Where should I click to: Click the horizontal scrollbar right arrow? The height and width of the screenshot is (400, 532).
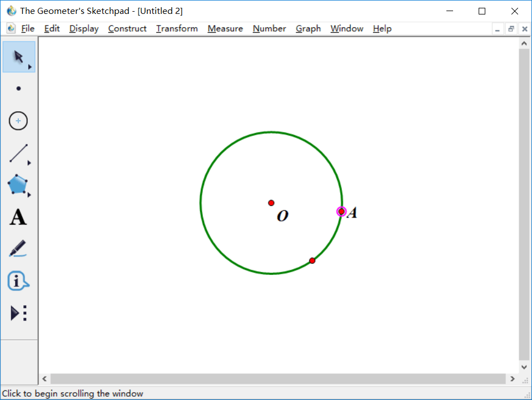pos(513,379)
